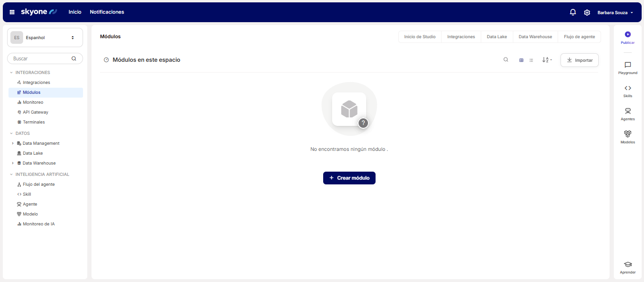Expand the Data Management tree item
Viewport: 644px width, 282px height.
(13, 143)
